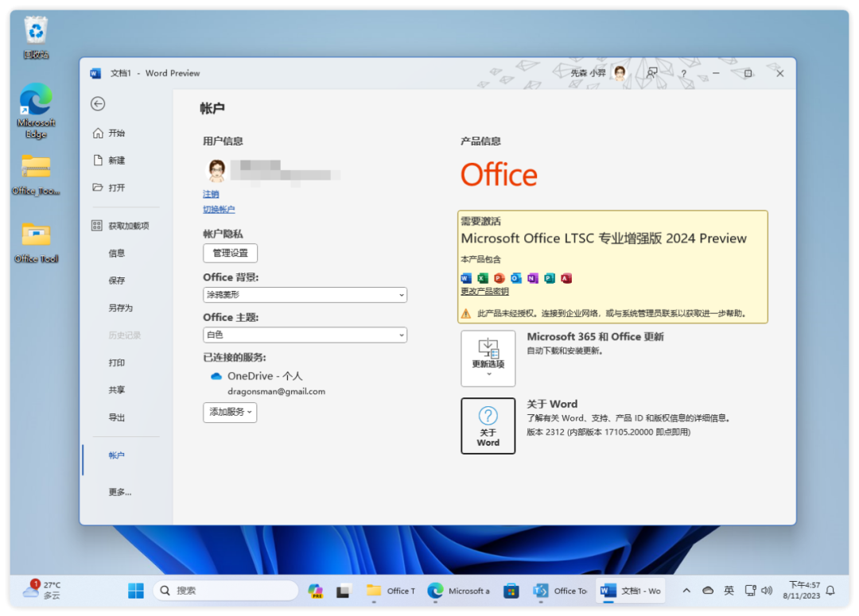Click the feedback icon in title bar
Image resolution: width=859 pixels, height=616 pixels.
coord(652,73)
